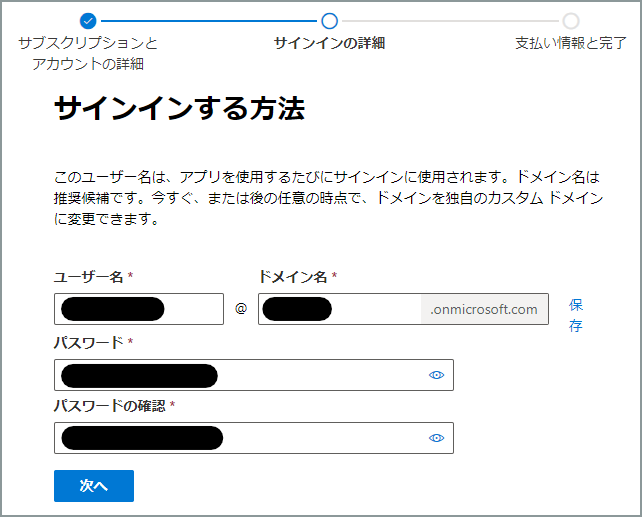Click the 支払い情報と完了 step circle
This screenshot has height=517, width=642.
(x=571, y=21)
